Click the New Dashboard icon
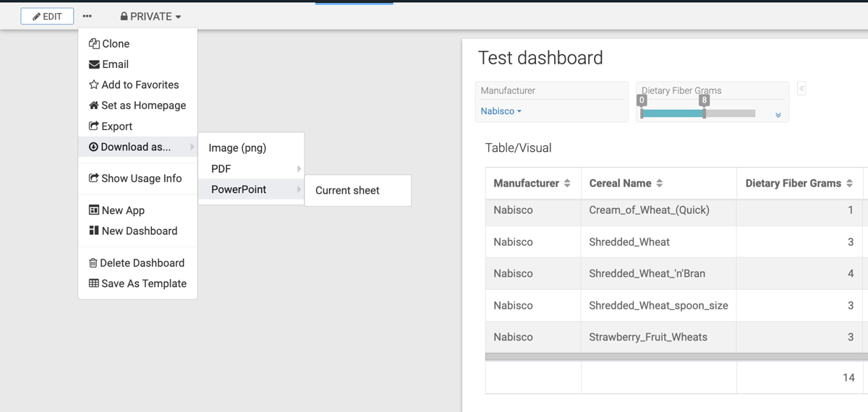 coord(94,231)
